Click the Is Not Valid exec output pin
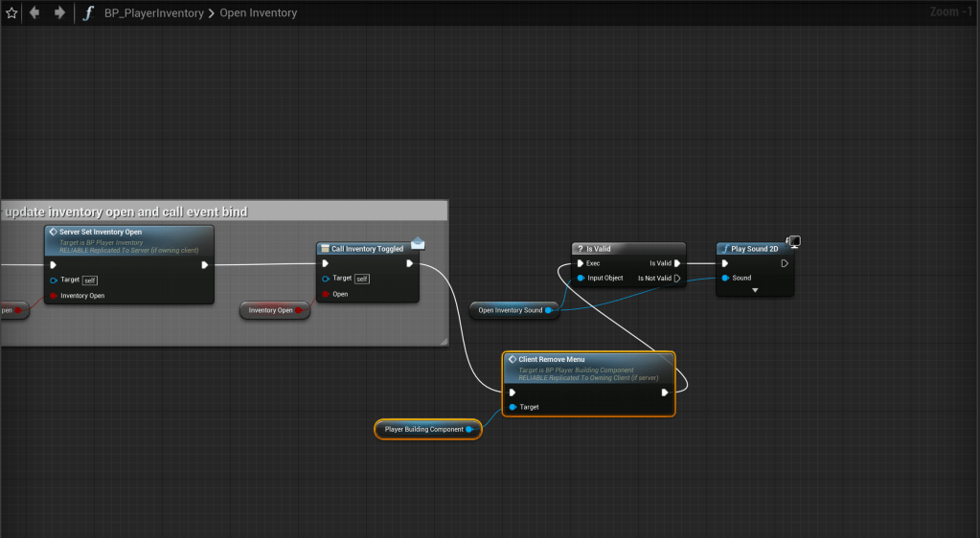 [x=677, y=279]
